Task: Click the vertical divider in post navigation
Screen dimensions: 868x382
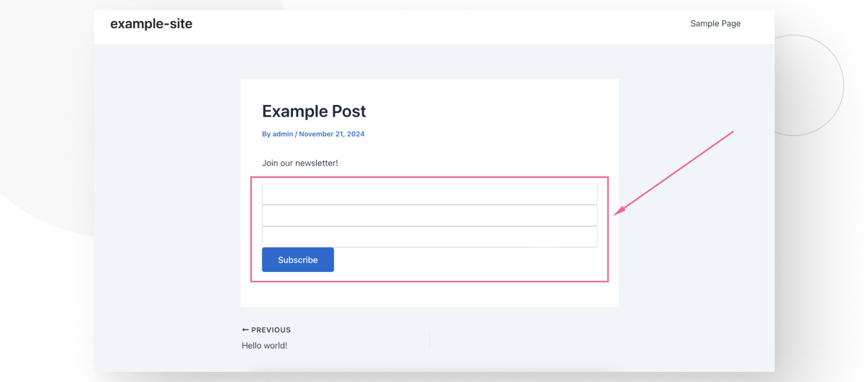Action: click(x=430, y=339)
